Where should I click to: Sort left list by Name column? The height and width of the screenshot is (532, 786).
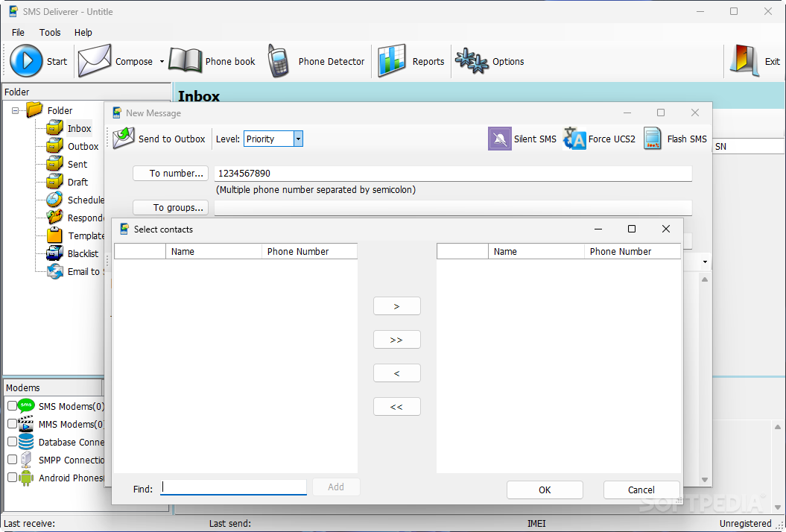pyautogui.click(x=214, y=251)
